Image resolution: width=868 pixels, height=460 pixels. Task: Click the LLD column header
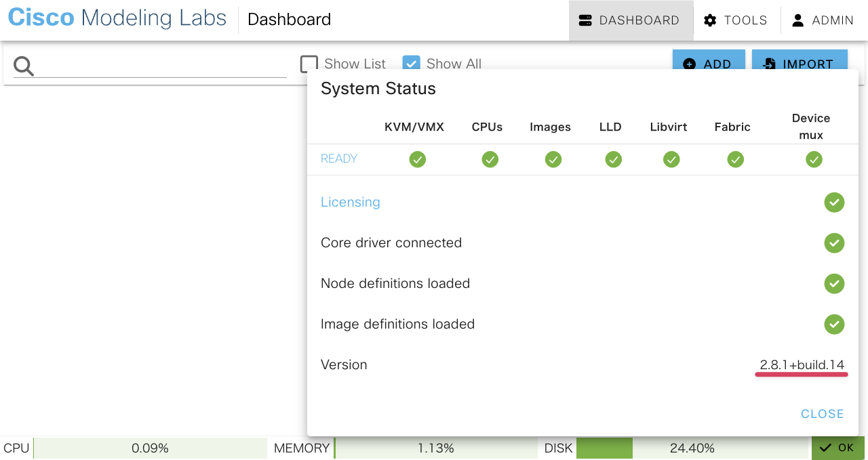(610, 127)
